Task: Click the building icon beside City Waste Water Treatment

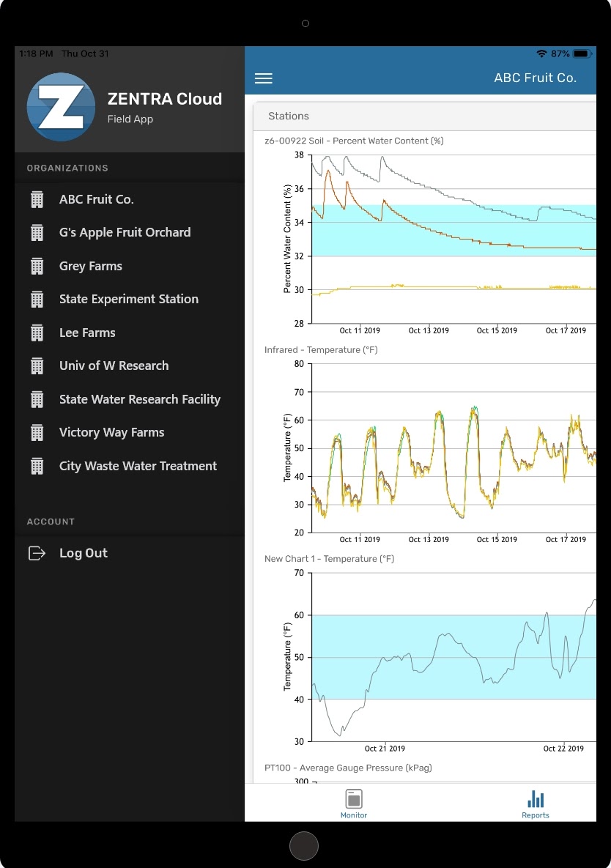Action: (x=37, y=466)
